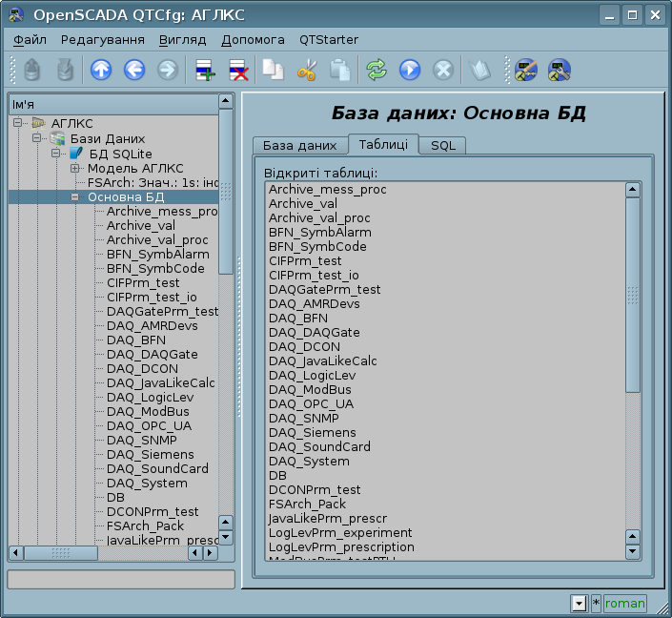Click the Delete item toolbar icon
The height and width of the screenshot is (618, 672).
click(x=237, y=70)
